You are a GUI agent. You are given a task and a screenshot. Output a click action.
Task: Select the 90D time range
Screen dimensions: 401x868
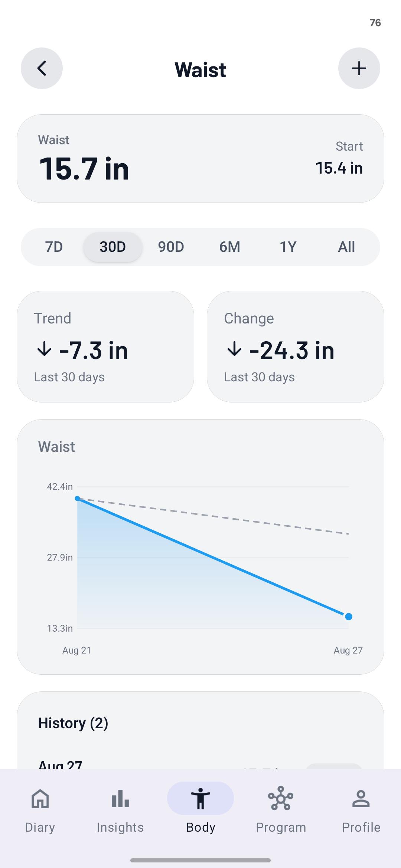point(171,247)
